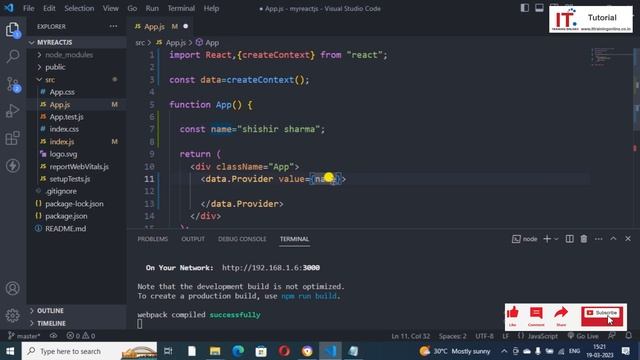Open the Explorer view in activity bar

13,30
